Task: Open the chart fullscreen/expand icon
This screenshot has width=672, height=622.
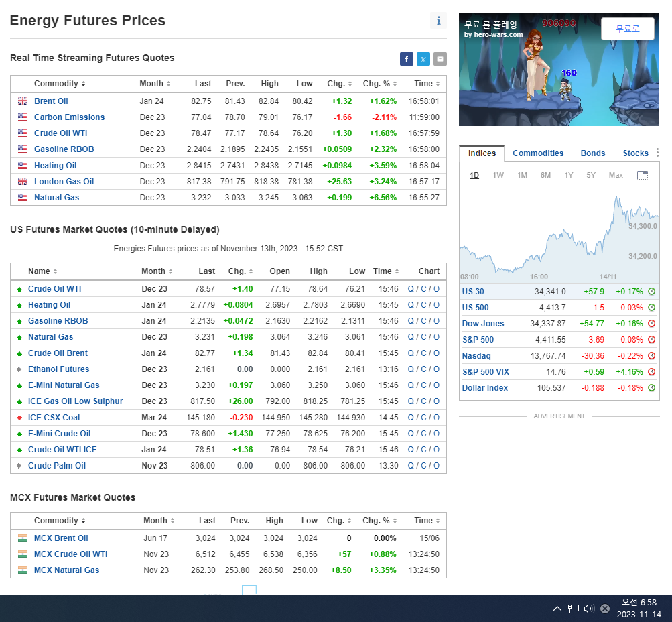Action: (643, 175)
